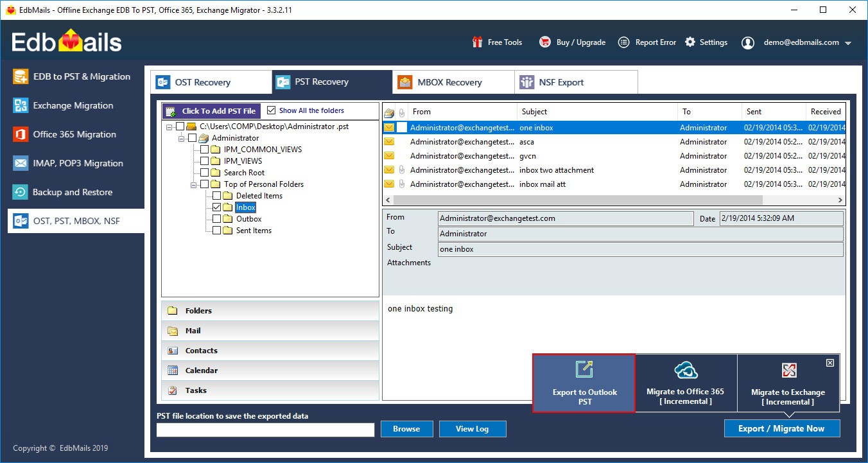Click the Browse button
The height and width of the screenshot is (463, 868).
tap(406, 429)
